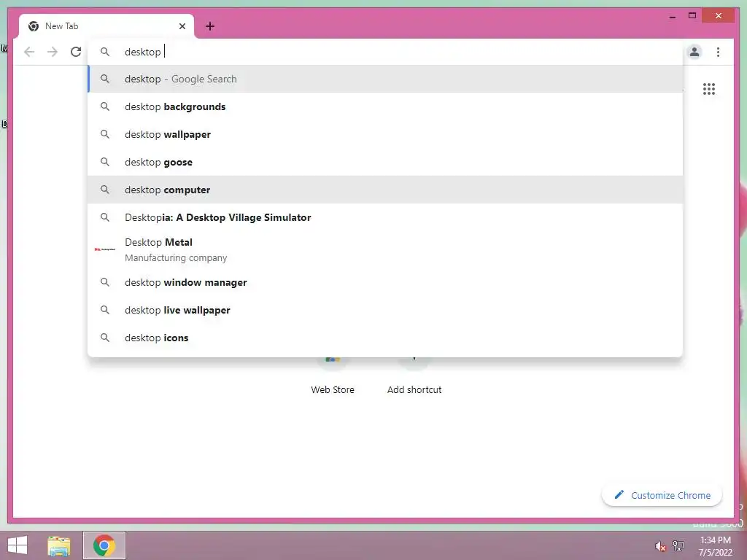Minimize the Chrome window
Screen dimensions: 747x560
[672, 16]
